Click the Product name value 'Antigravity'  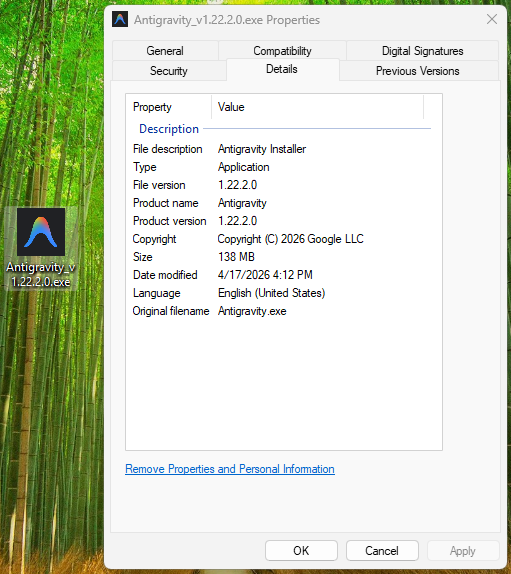(x=242, y=203)
